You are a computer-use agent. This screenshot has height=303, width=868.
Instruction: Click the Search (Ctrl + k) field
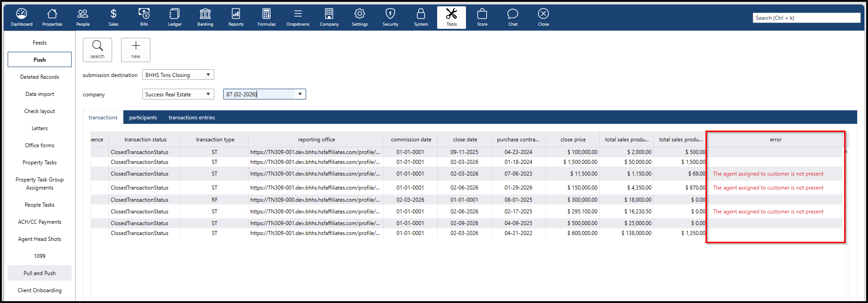(806, 18)
